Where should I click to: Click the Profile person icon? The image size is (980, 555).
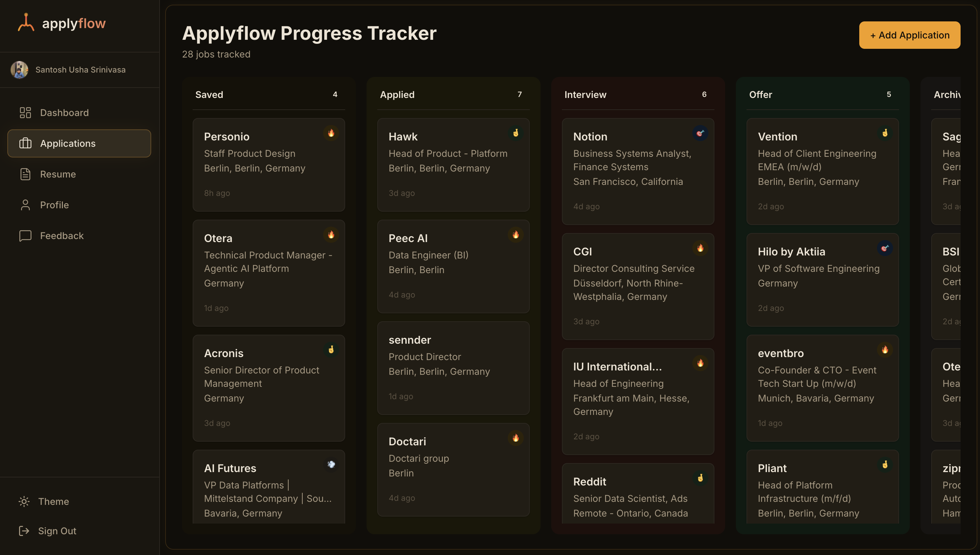25,205
